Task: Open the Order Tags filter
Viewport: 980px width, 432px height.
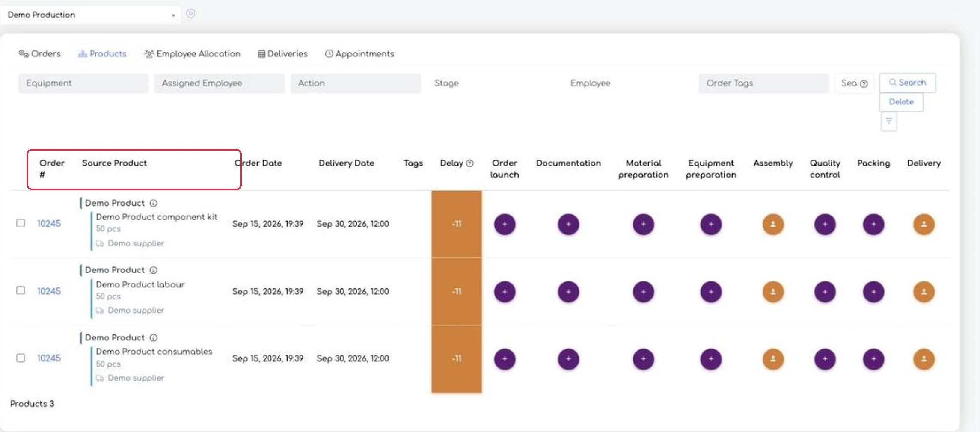Action: coord(763,83)
